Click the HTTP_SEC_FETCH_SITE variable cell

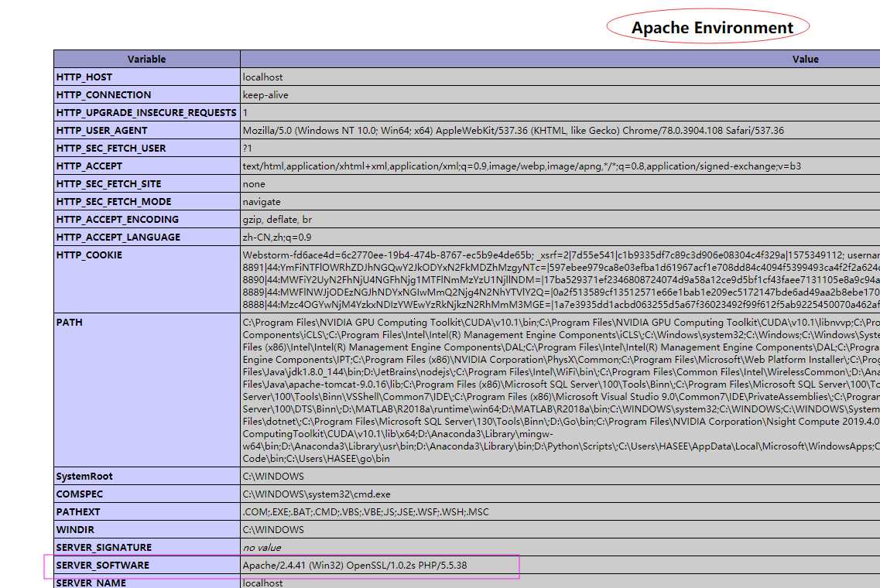[x=146, y=184]
